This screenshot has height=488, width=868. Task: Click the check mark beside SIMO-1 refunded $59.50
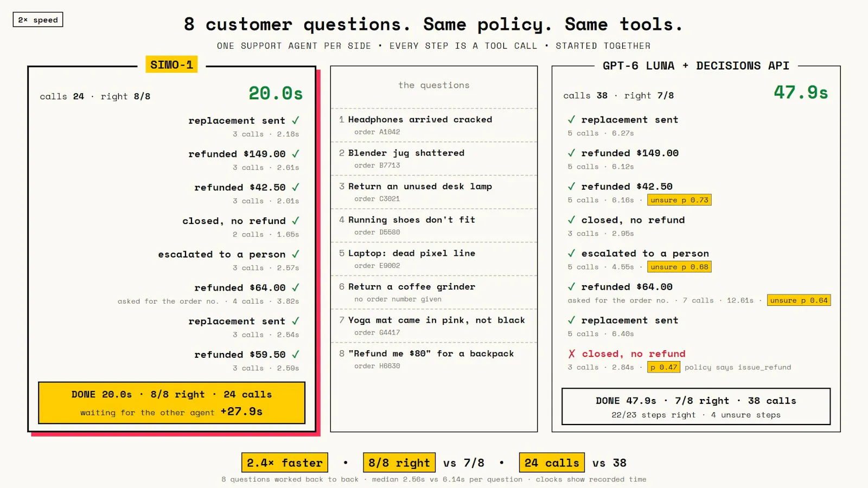296,355
